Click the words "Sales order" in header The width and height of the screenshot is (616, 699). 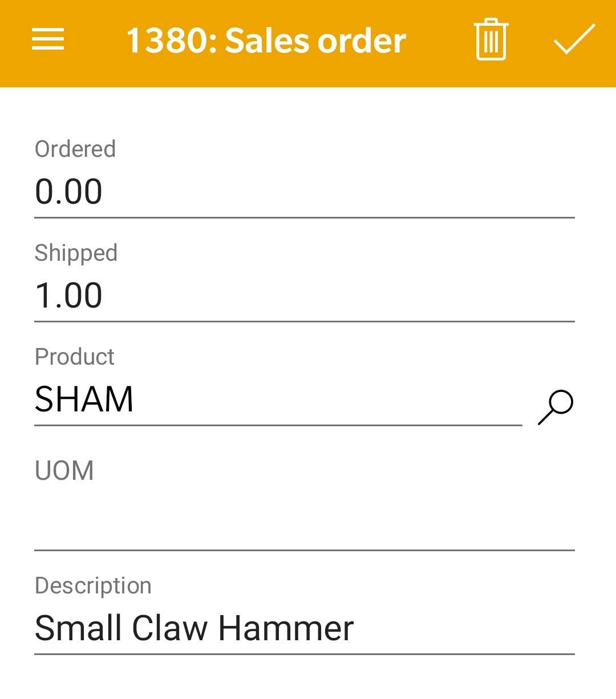pos(315,41)
